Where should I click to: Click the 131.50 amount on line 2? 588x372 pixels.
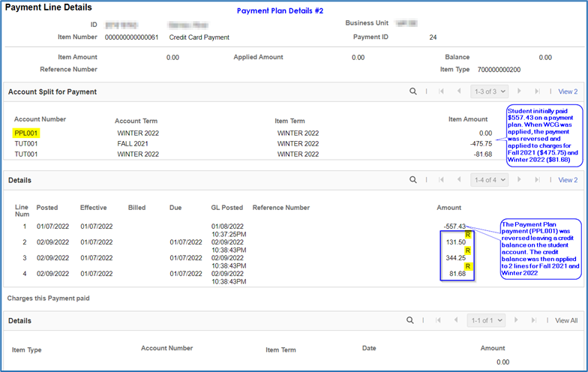coord(456,241)
